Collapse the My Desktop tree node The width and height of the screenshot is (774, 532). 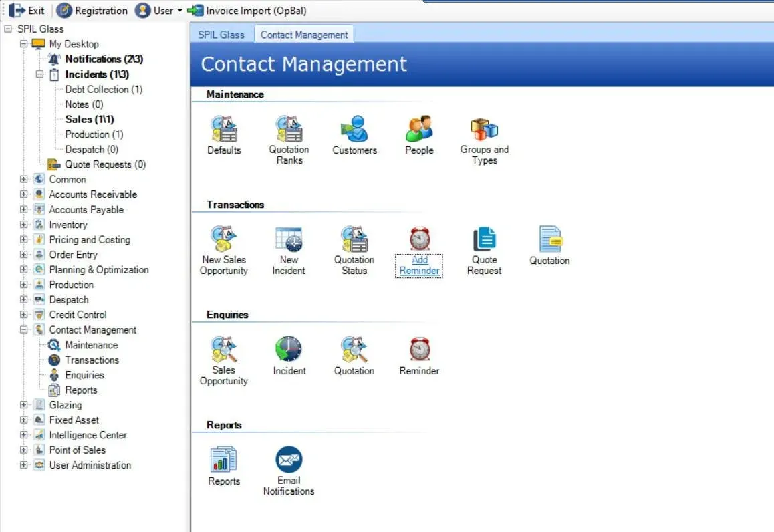[23, 44]
